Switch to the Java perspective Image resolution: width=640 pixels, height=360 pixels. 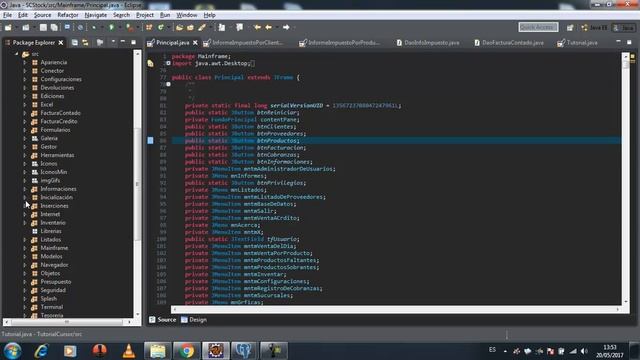point(624,27)
